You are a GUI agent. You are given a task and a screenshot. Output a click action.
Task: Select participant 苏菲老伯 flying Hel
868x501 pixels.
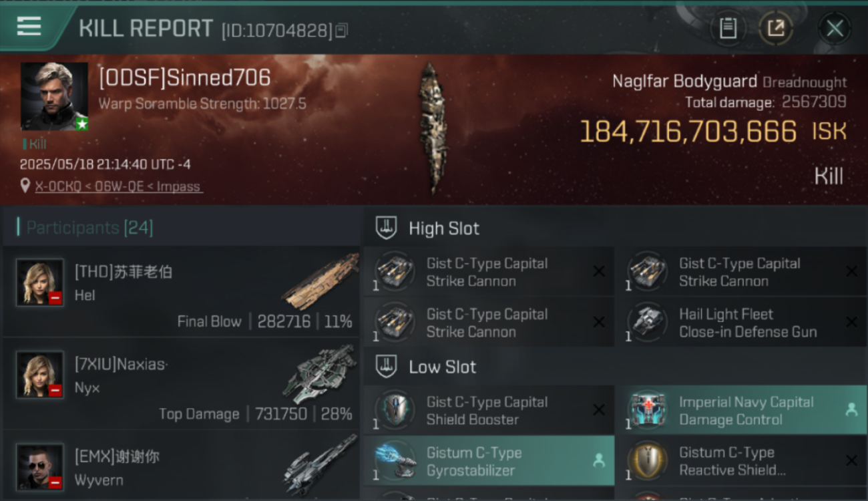[x=181, y=291]
